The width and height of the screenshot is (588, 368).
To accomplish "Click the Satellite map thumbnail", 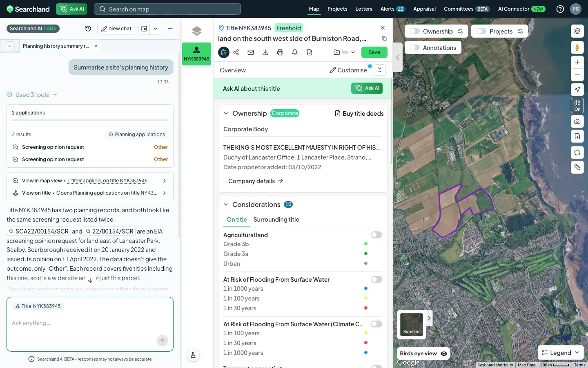I will [x=412, y=325].
